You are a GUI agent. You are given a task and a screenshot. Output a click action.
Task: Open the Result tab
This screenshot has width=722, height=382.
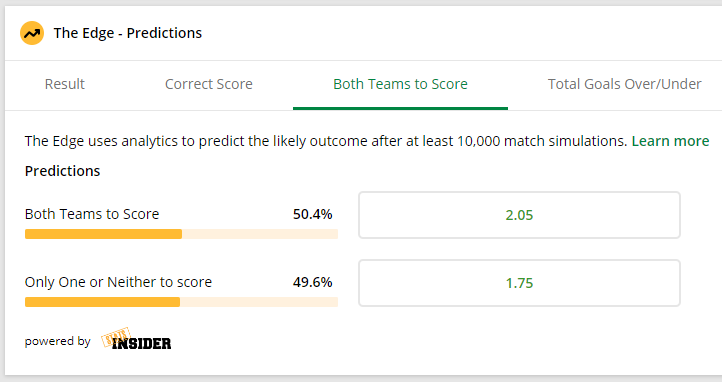[x=64, y=84]
